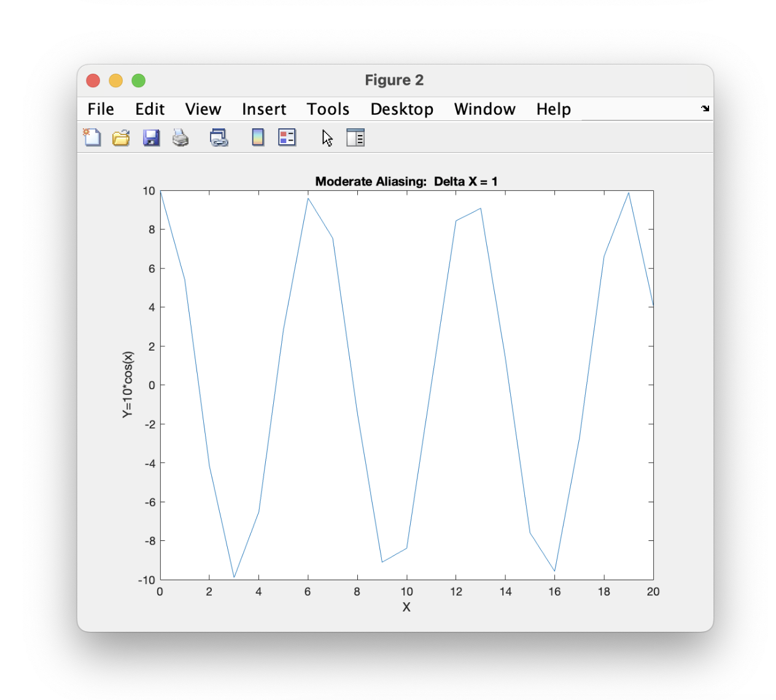Image resolution: width=776 pixels, height=700 pixels.
Task: Zoom the window with the green button
Action: (x=138, y=80)
